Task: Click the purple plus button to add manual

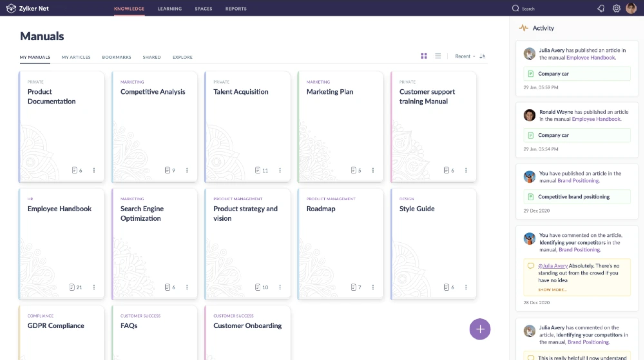Action: 480,329
